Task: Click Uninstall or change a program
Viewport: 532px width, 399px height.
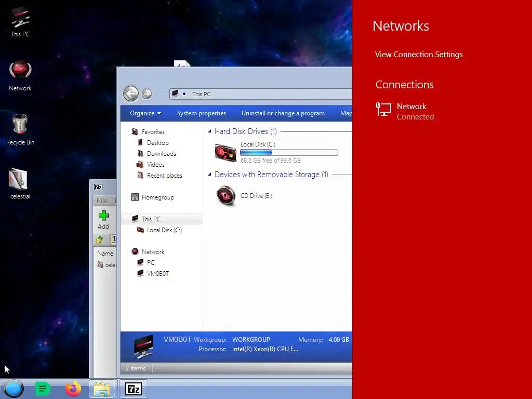Action: tap(283, 113)
